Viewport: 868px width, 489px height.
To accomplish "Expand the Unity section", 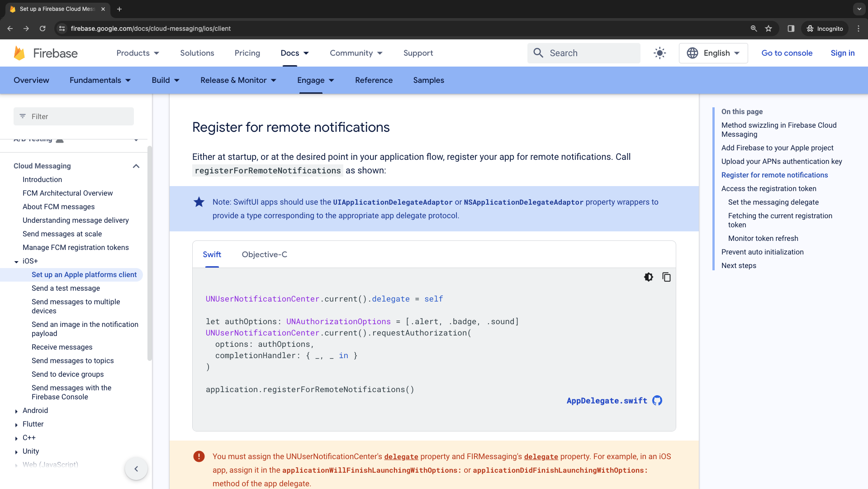I will [16, 452].
